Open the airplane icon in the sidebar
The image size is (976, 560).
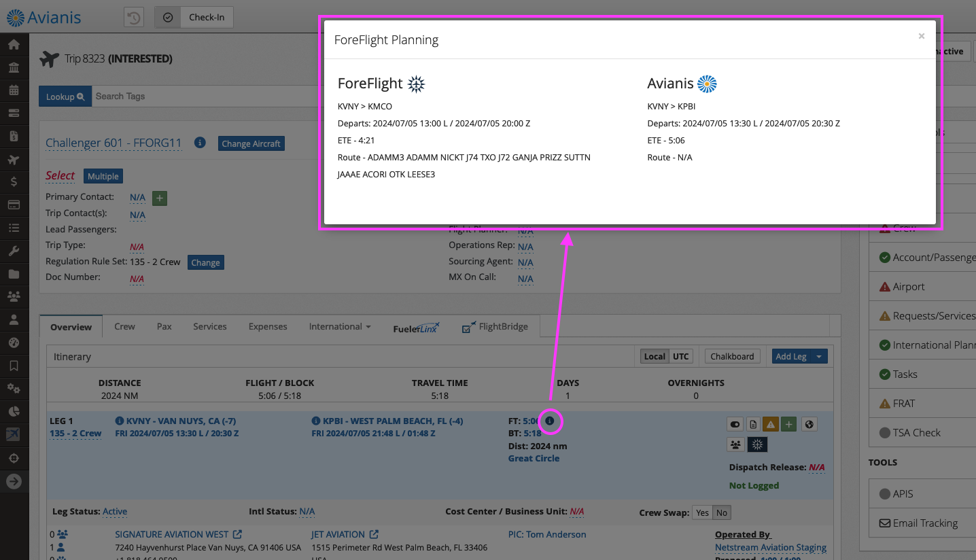14,160
